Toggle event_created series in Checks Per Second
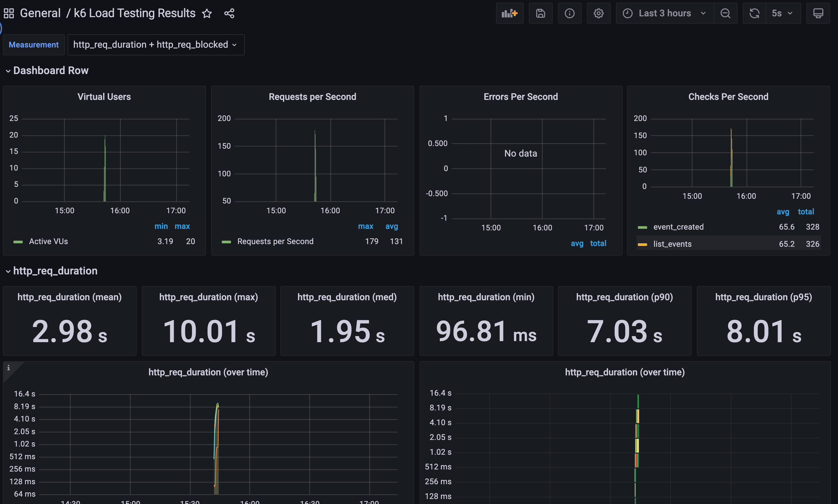The width and height of the screenshot is (838, 504). point(678,227)
